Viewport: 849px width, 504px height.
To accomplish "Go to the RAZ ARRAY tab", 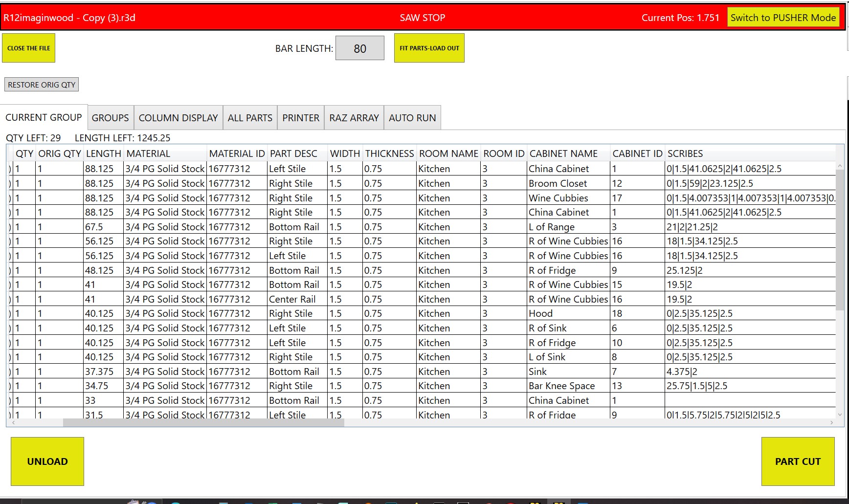I will point(354,118).
